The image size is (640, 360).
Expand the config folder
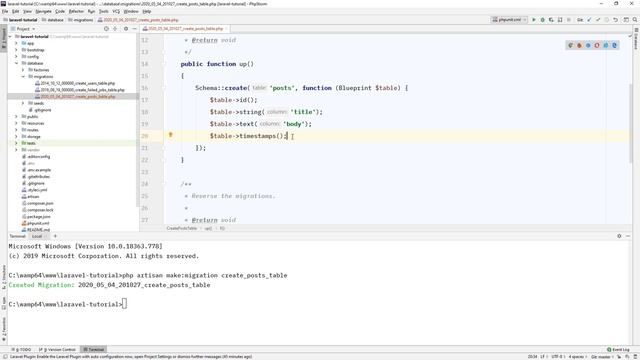[16, 57]
